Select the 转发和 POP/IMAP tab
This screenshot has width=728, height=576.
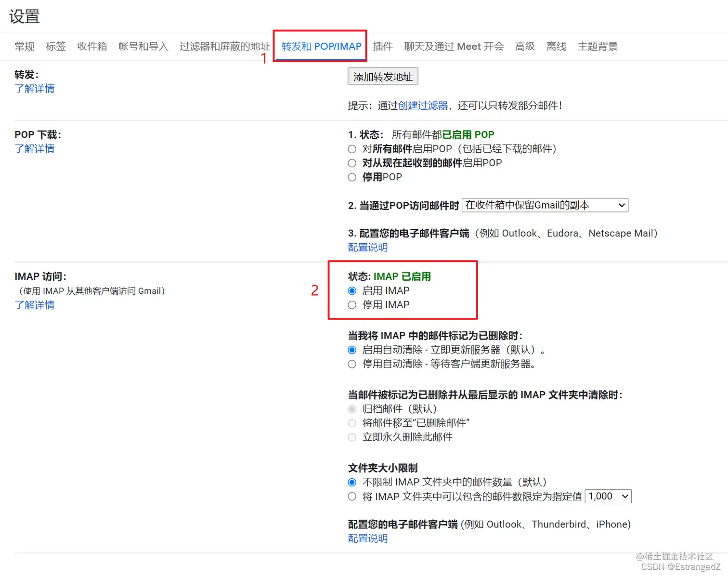(320, 46)
